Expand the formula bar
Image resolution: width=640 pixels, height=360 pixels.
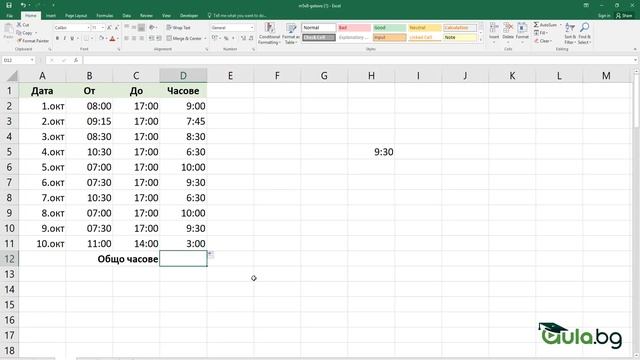[635, 60]
